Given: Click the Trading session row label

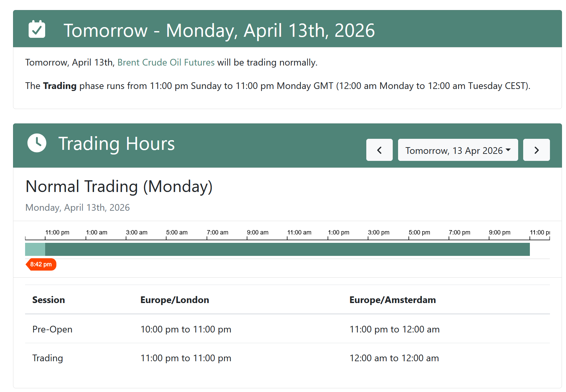Looking at the screenshot, I should [48, 358].
